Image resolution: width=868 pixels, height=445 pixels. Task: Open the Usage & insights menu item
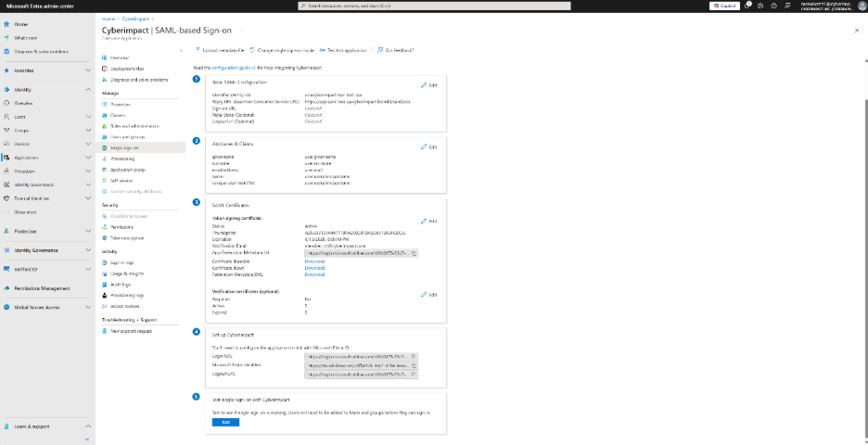127,273
